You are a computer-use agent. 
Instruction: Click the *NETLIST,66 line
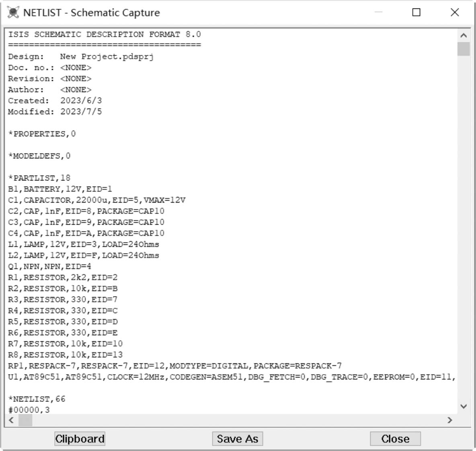(37, 399)
